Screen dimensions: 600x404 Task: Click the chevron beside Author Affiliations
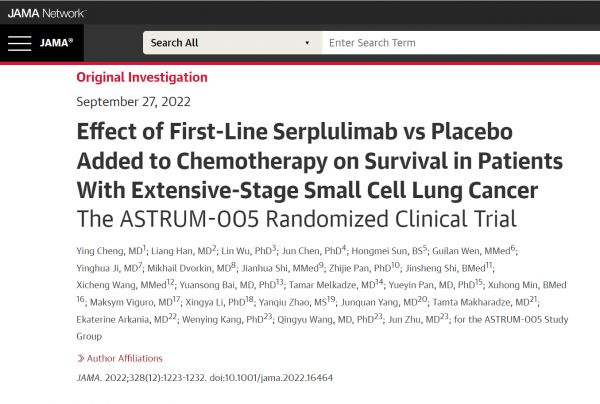[x=80, y=358]
